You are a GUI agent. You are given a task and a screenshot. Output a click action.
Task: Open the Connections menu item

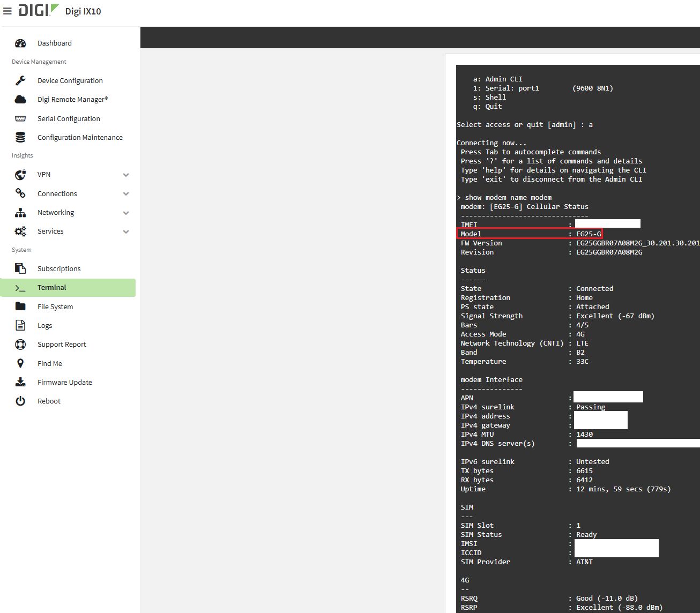(57, 193)
